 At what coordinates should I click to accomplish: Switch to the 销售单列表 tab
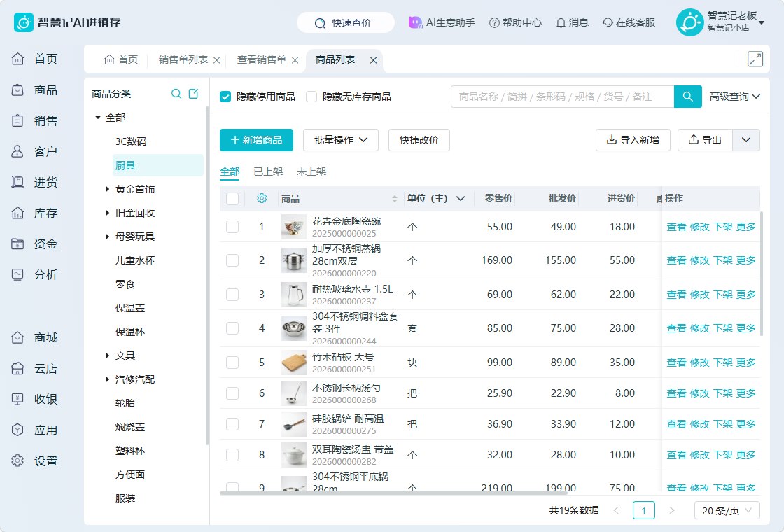(183, 59)
